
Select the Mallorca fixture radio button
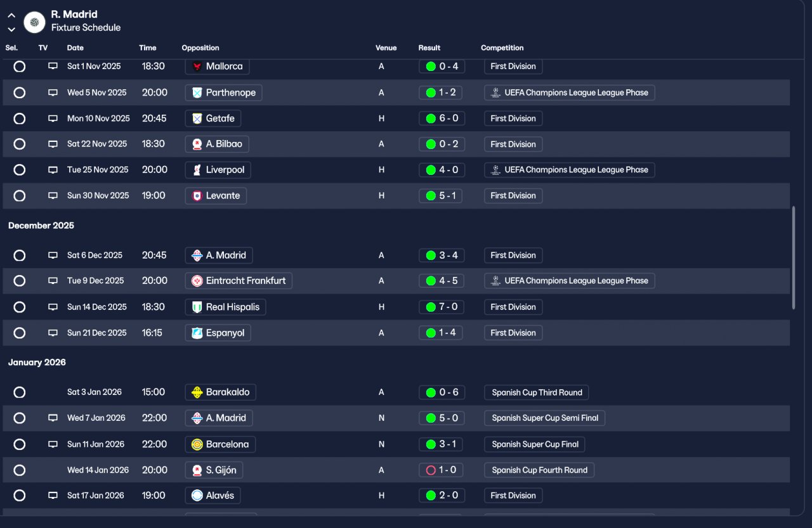pyautogui.click(x=20, y=66)
